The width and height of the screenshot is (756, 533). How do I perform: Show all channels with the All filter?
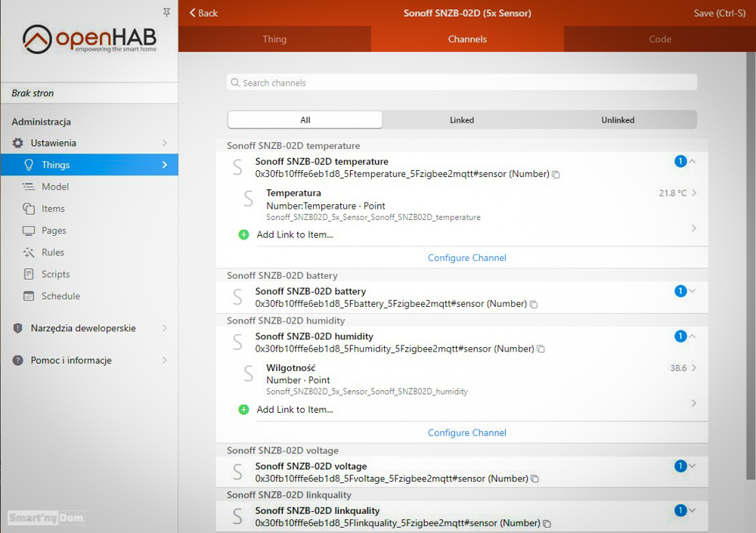(x=305, y=120)
